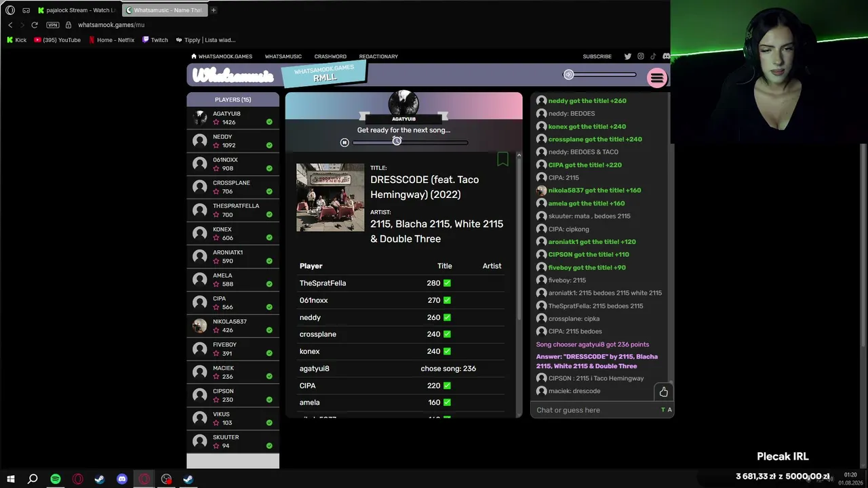The image size is (868, 488).
Task: Open the Home - Netflix bookmark
Action: coord(111,40)
